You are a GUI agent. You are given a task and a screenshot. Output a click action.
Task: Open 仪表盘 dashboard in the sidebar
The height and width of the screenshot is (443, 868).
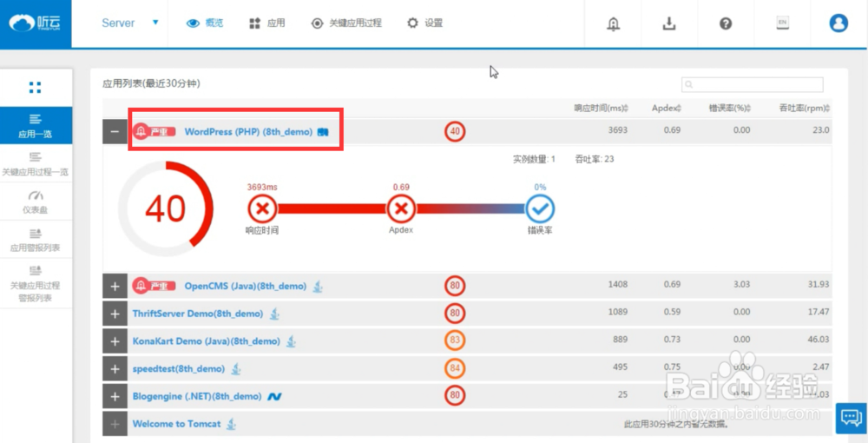point(36,202)
